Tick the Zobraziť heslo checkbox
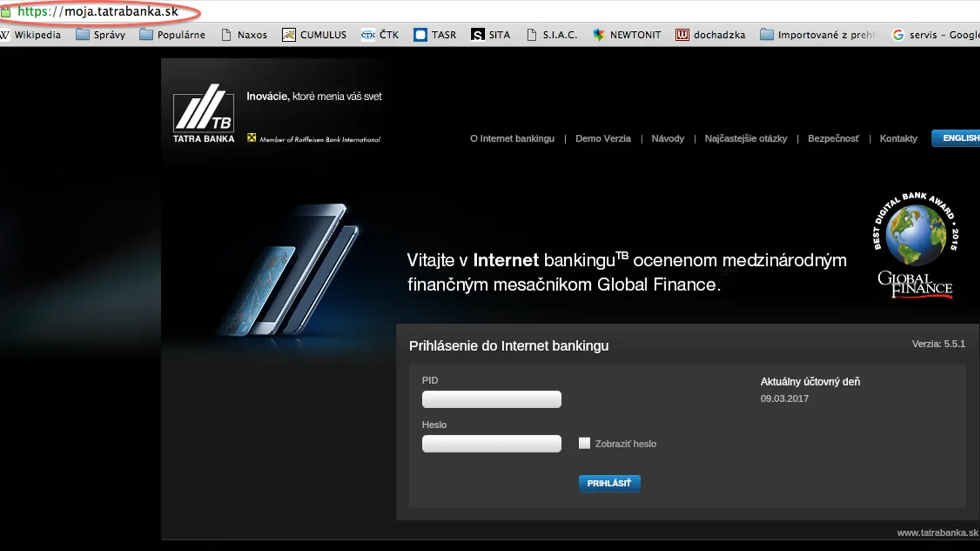 coord(584,443)
